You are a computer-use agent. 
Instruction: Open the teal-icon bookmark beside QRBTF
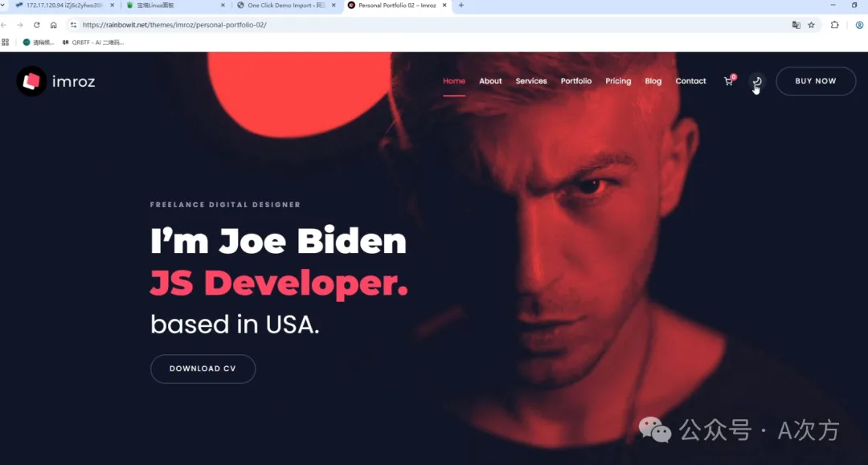39,42
